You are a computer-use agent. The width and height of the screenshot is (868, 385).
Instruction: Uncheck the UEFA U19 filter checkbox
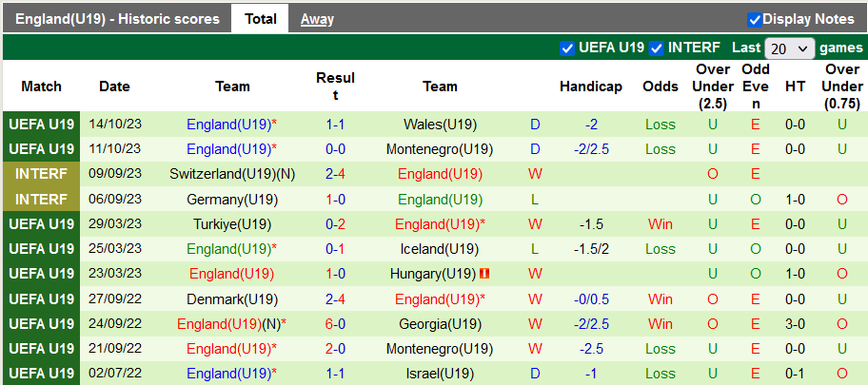(568, 48)
